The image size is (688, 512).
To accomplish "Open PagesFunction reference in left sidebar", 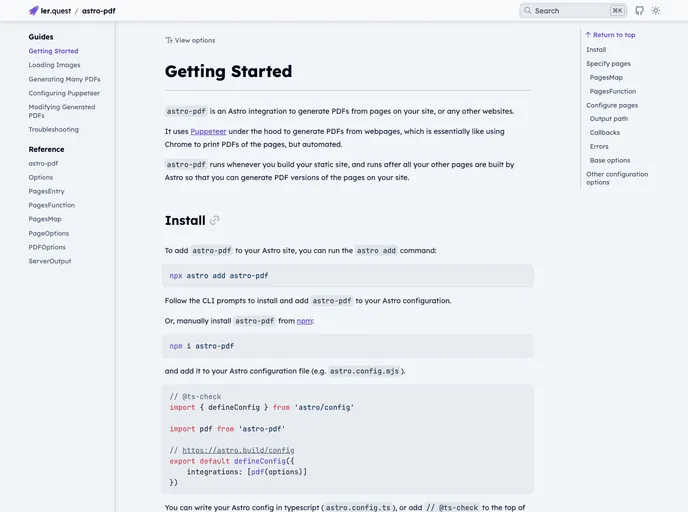I will coord(52,205).
